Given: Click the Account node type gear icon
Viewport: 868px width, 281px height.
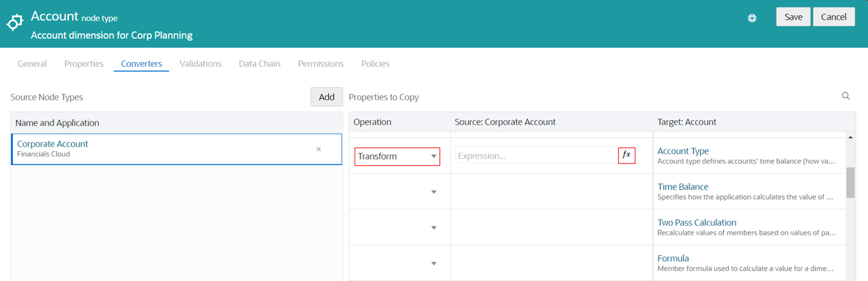Looking at the screenshot, I should tap(14, 23).
